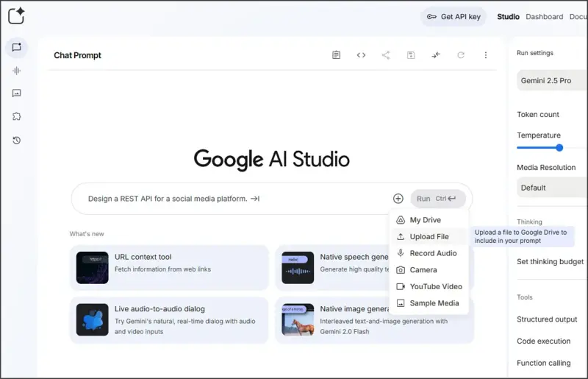Click the video icon for YouTube Video
This screenshot has height=379, width=588.
coord(401,286)
